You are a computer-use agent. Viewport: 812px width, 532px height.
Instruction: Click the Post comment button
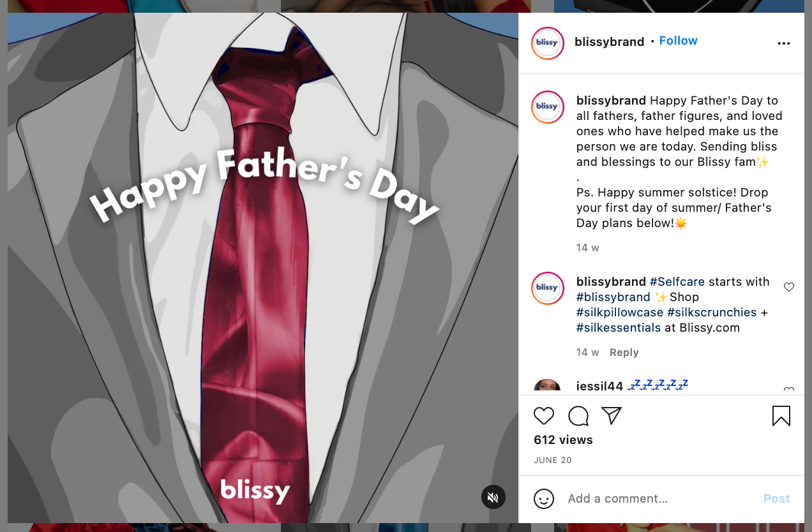777,499
